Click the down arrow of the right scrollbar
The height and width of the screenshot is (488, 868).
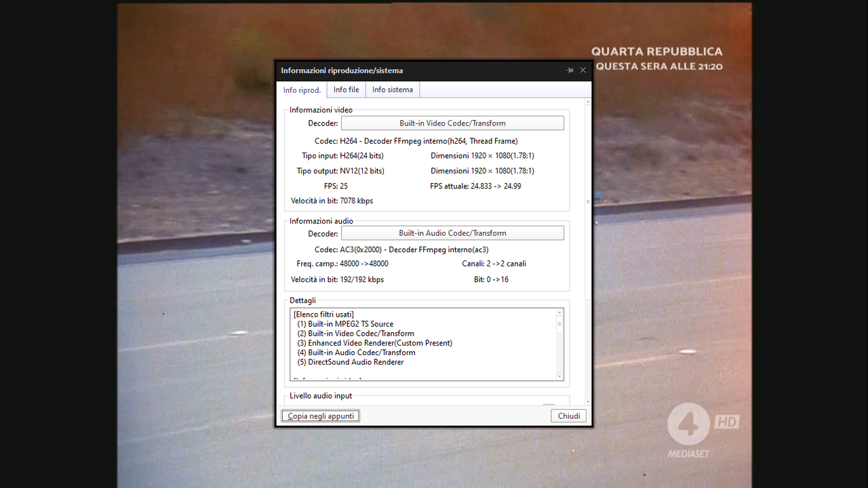tap(587, 401)
